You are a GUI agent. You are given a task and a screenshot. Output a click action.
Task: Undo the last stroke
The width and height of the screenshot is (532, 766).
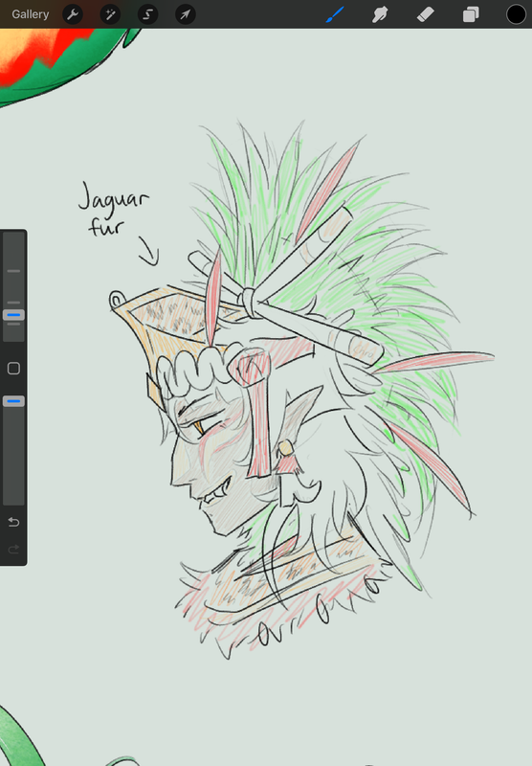pyautogui.click(x=13, y=522)
